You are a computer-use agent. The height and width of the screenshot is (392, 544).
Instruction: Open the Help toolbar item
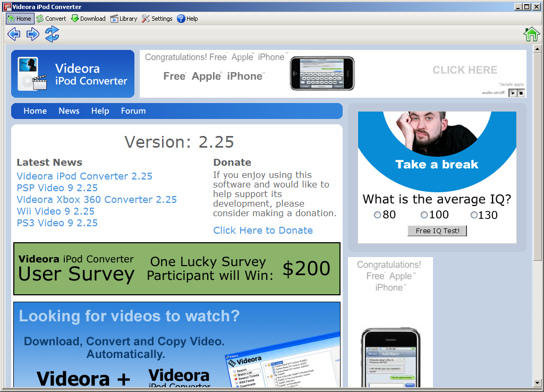pos(188,19)
